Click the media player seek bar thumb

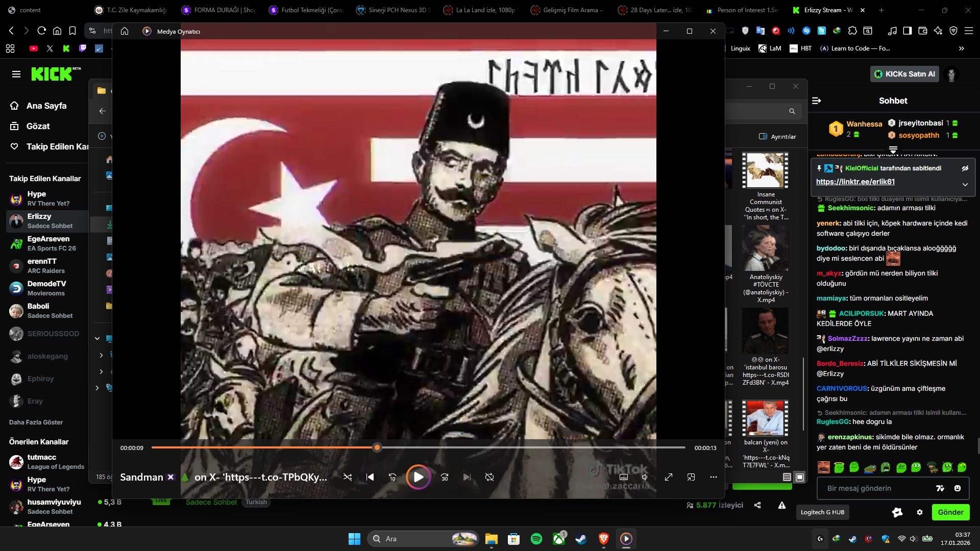pos(377,447)
